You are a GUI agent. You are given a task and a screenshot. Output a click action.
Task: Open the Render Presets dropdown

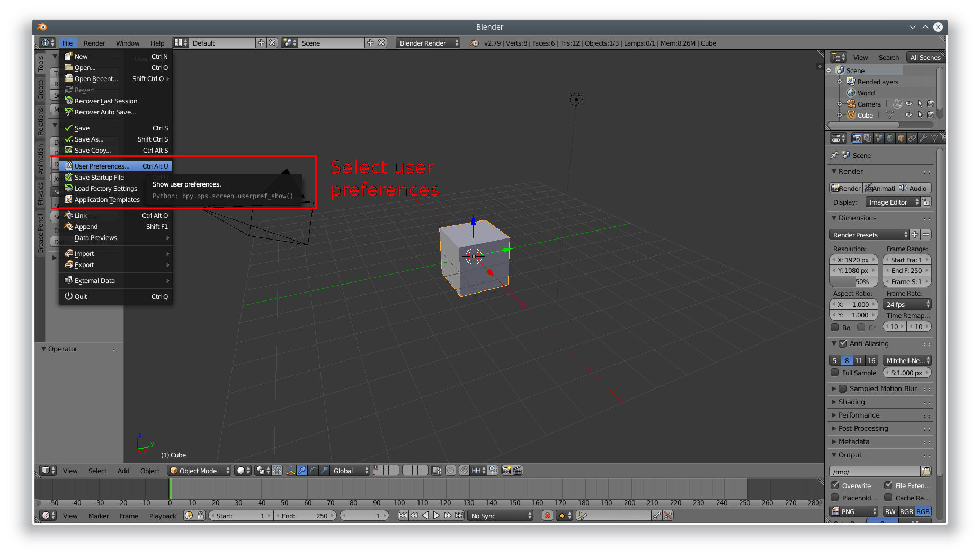point(869,235)
